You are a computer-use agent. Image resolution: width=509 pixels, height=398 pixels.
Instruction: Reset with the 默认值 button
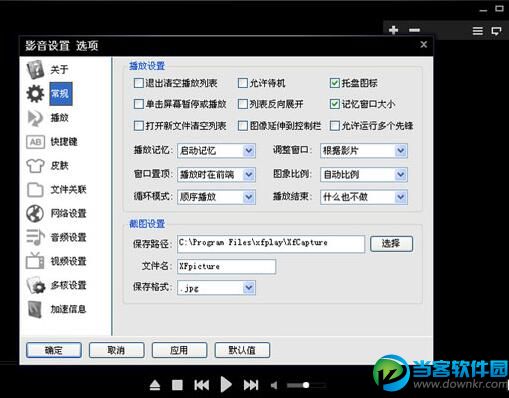tap(242, 350)
